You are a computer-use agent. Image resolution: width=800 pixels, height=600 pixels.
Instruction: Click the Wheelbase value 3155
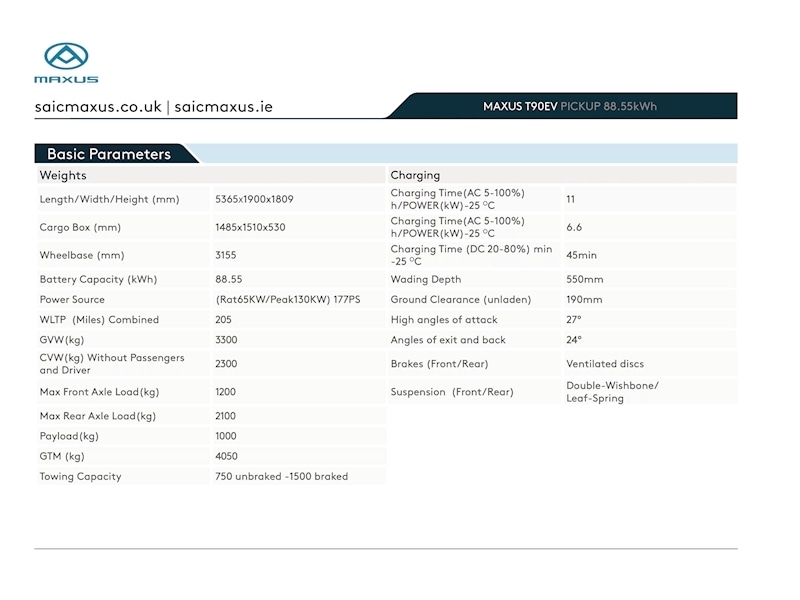[x=228, y=255]
